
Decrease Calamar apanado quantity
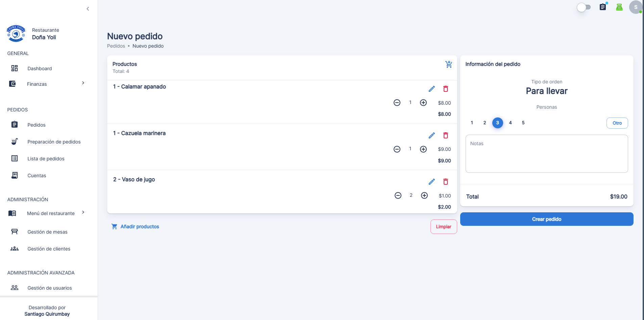(x=397, y=103)
